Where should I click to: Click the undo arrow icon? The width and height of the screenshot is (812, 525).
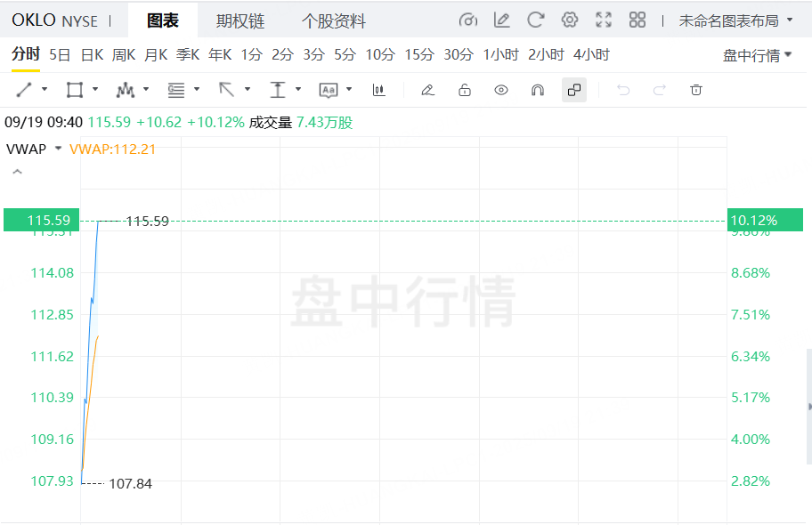tap(623, 90)
